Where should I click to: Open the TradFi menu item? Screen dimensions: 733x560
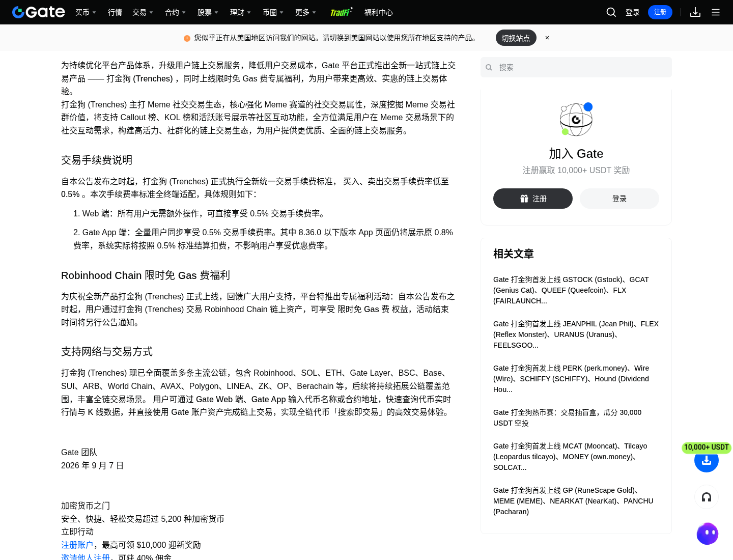tap(341, 12)
